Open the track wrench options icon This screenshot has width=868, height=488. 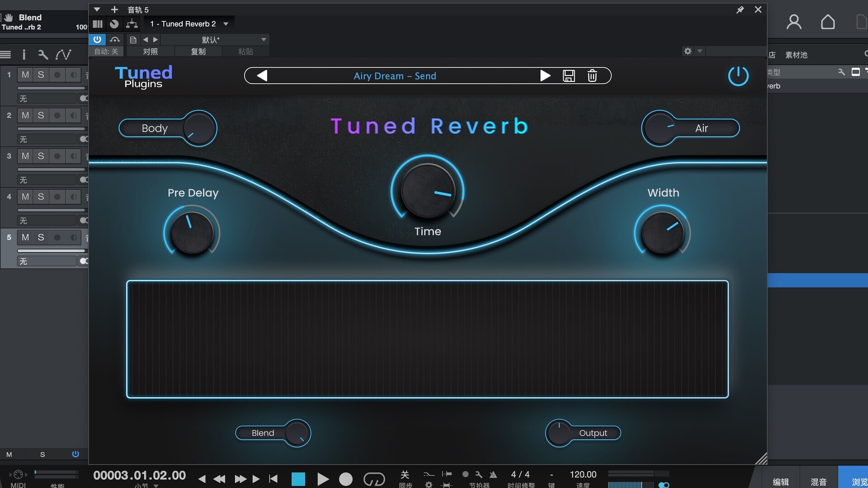coord(43,55)
